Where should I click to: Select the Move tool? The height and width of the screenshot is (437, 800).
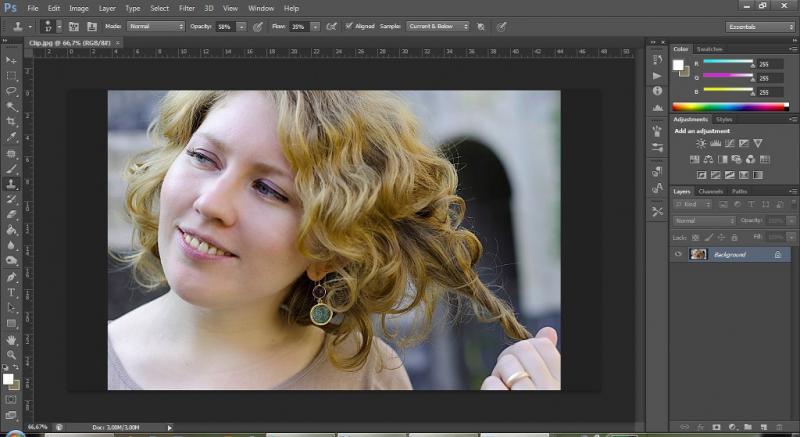(11, 60)
